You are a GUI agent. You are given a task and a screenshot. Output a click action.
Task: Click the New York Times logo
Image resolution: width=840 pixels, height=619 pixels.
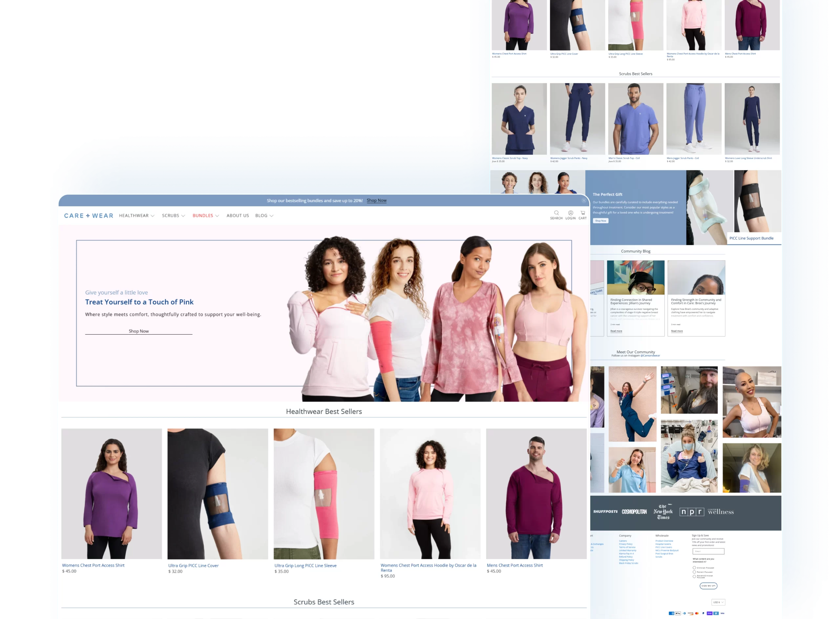[x=663, y=512]
